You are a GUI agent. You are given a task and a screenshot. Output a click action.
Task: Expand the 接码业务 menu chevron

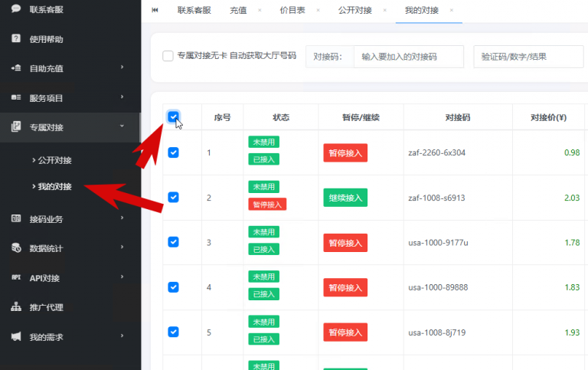coord(122,218)
